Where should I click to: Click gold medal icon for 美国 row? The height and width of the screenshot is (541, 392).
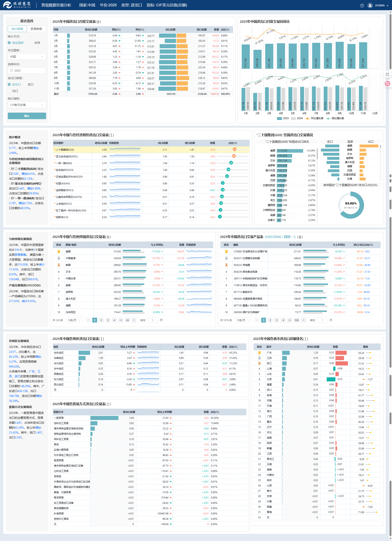coord(59,251)
